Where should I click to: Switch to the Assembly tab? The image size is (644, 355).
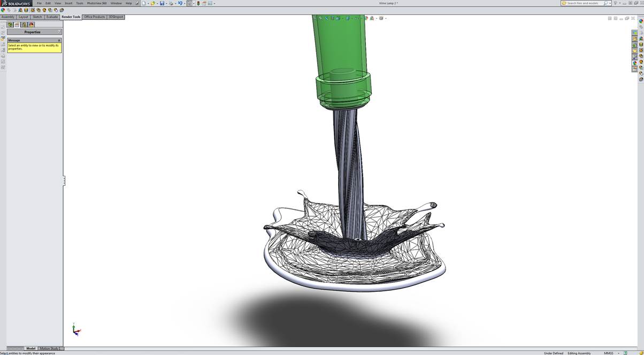pyautogui.click(x=8, y=17)
